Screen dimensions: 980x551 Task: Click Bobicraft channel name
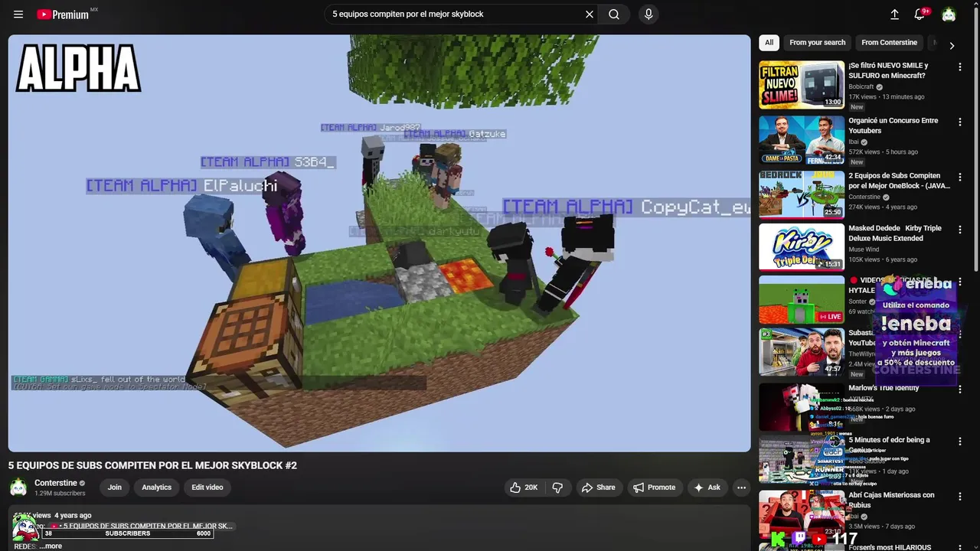click(861, 87)
